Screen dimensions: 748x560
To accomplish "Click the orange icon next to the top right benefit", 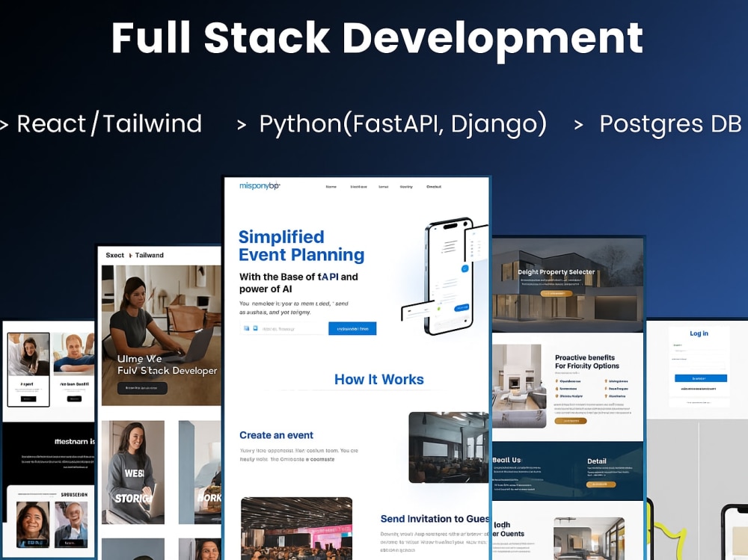I will point(606,381).
